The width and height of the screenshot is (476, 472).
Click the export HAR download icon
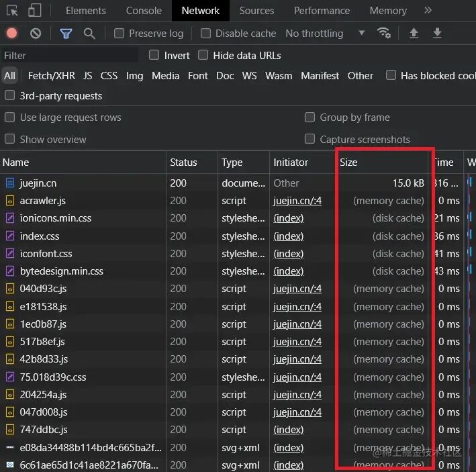[437, 33]
